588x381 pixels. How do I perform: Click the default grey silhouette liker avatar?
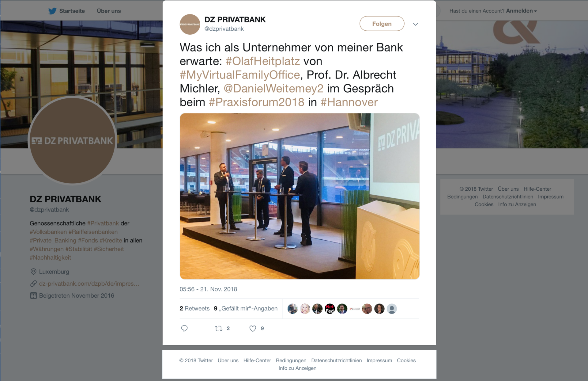click(x=392, y=309)
